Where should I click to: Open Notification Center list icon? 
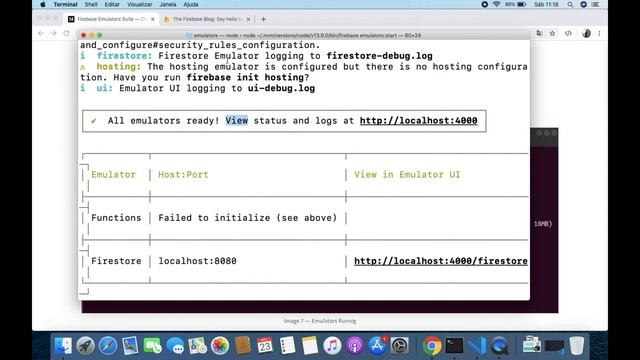click(596, 4)
